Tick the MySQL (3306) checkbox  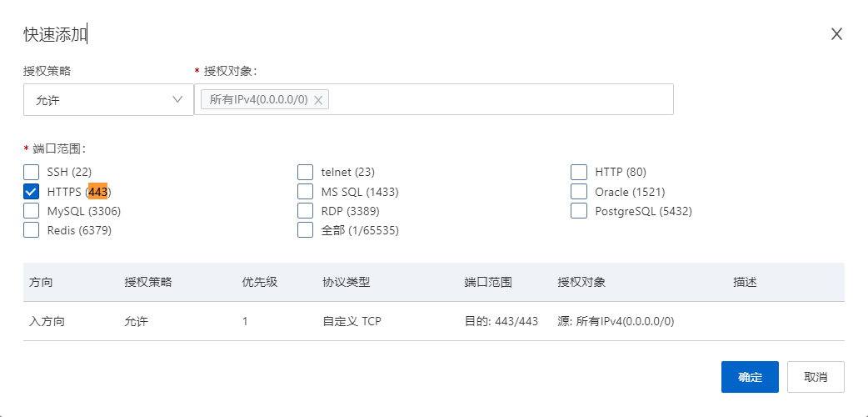(x=32, y=211)
